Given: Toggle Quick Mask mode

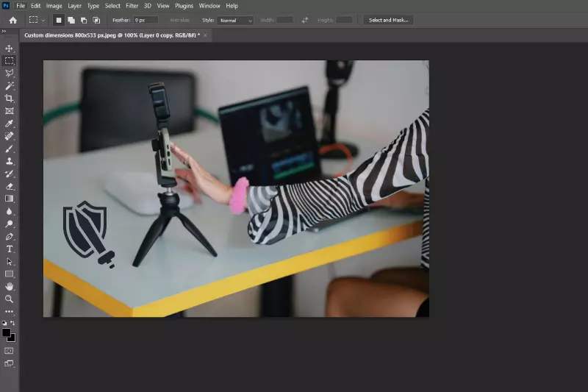Looking at the screenshot, I should pos(9,351).
